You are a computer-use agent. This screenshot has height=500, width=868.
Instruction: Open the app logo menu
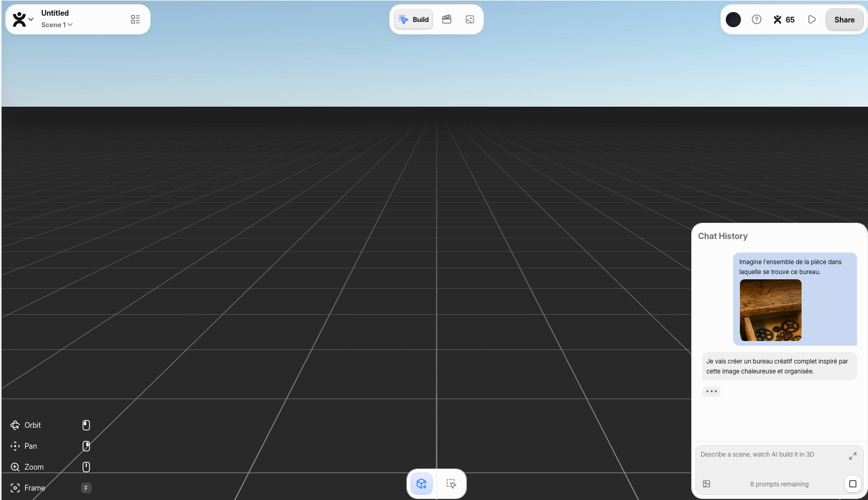[22, 19]
